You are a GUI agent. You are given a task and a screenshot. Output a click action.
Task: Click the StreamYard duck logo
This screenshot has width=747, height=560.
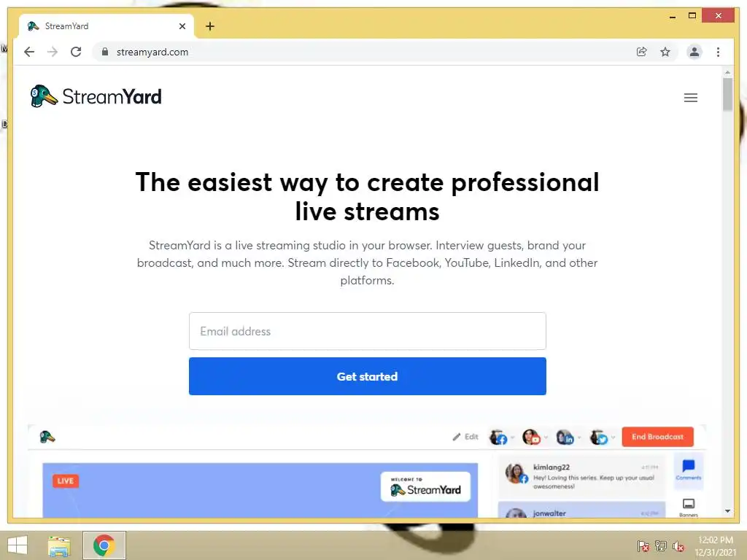[x=96, y=96]
